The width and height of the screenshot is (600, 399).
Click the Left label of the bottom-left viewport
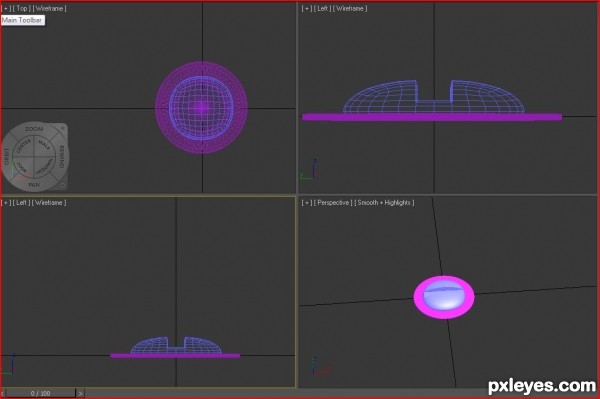[x=21, y=203]
